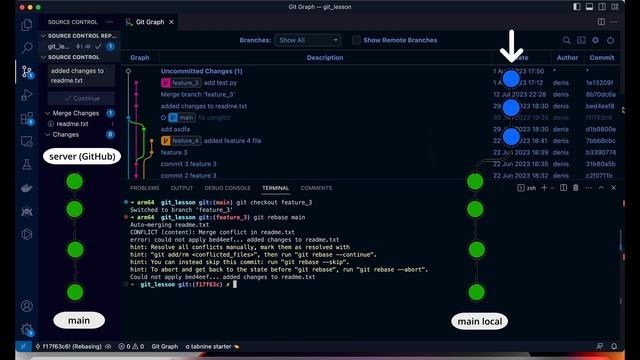Image resolution: width=640 pixels, height=360 pixels.
Task: Open the Manage gear in activity bar
Action: [27, 329]
